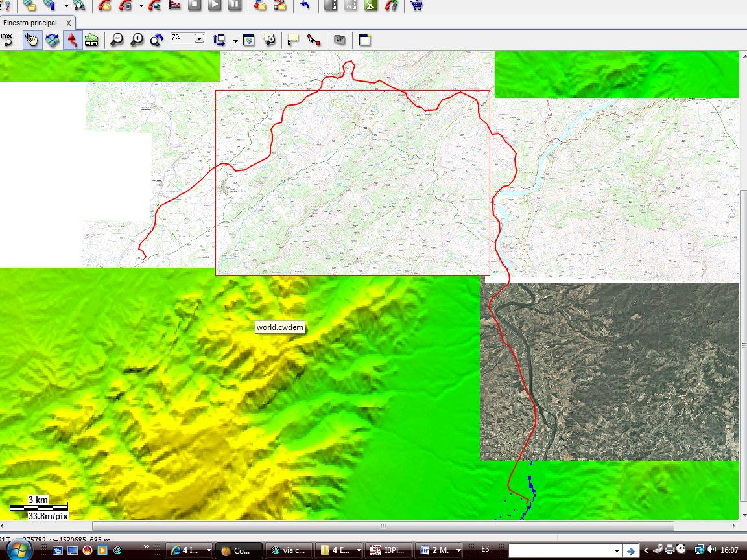This screenshot has height=560, width=747.
Task: Reset map zoom to 100%
Action: pos(6,40)
